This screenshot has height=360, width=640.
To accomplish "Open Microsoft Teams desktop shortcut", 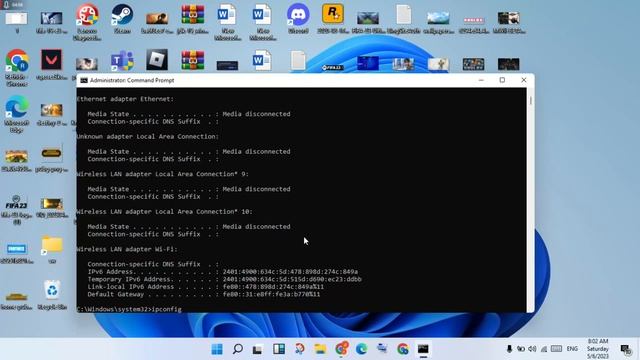I will point(122,61).
